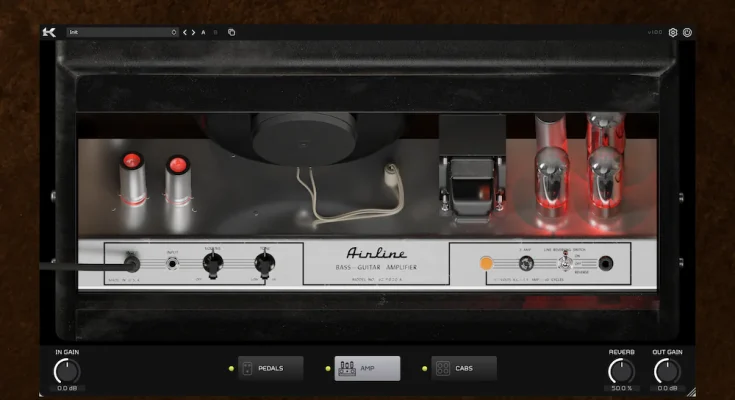Click the resize handle in bottom corner
This screenshot has width=735, height=400.
[x=690, y=392]
